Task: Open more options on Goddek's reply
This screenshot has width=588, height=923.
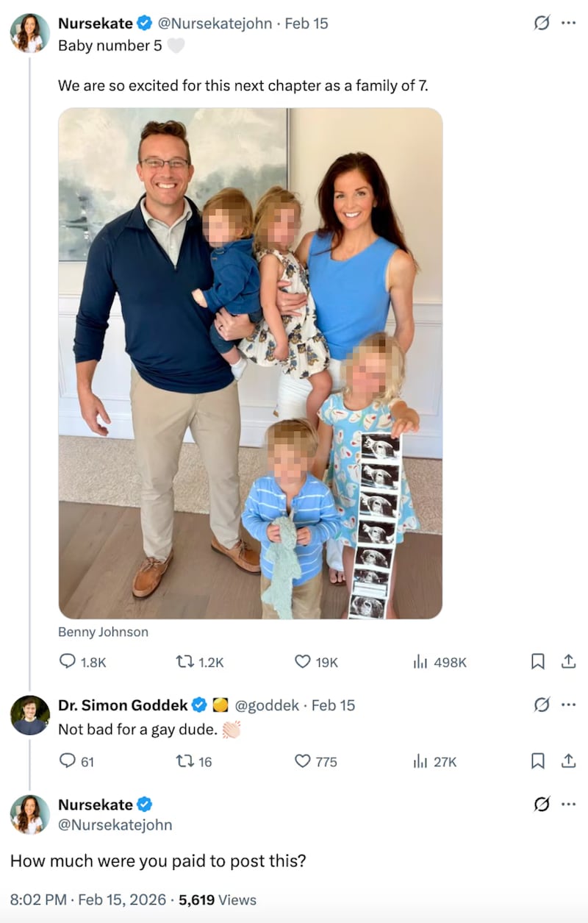Action: click(x=568, y=705)
